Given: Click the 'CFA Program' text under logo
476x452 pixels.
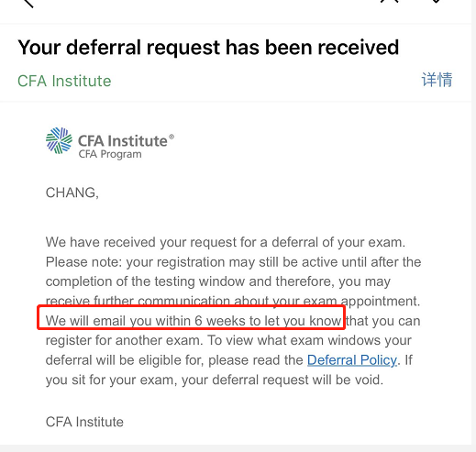Looking at the screenshot, I should 110,154.
